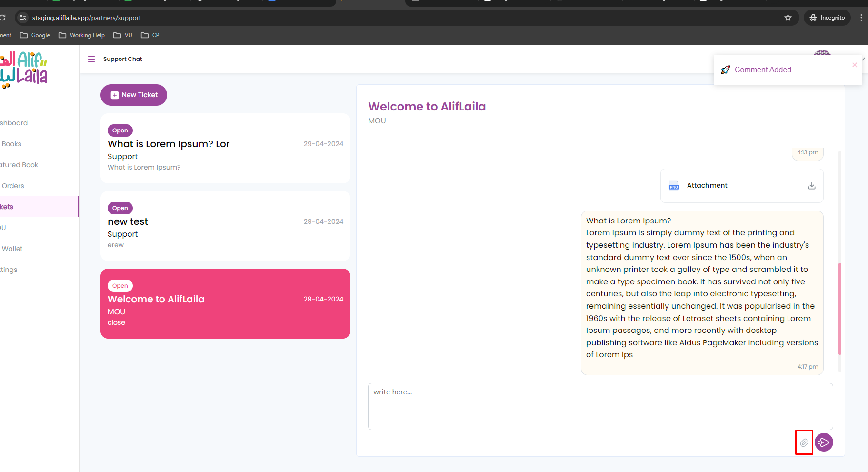Go to Orders in the sidebar
This screenshot has width=868, height=472.
click(13, 186)
